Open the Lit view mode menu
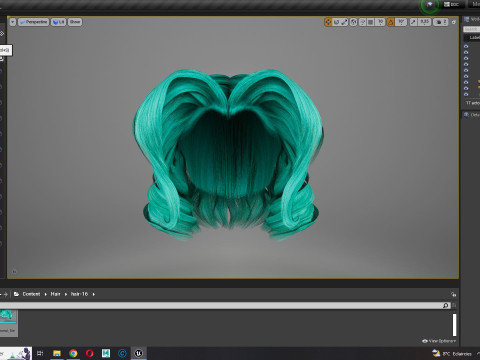Viewport: 480px width, 360px height. (x=59, y=22)
